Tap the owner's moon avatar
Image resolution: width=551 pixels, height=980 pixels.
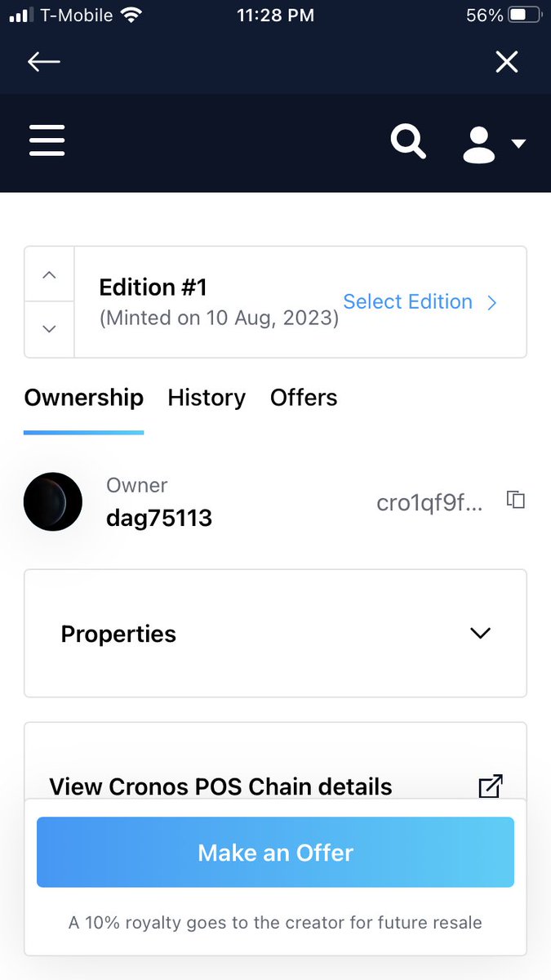point(53,501)
